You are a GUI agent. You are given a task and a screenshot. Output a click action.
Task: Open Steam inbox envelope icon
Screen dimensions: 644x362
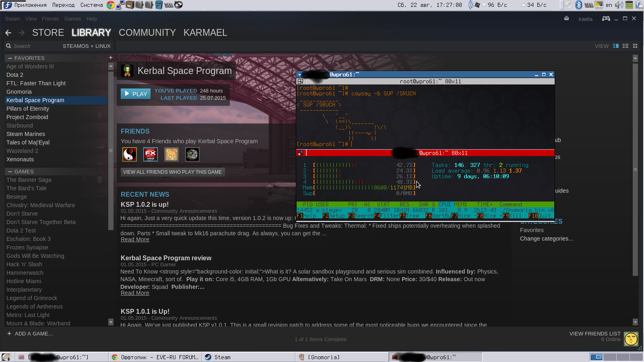[566, 19]
